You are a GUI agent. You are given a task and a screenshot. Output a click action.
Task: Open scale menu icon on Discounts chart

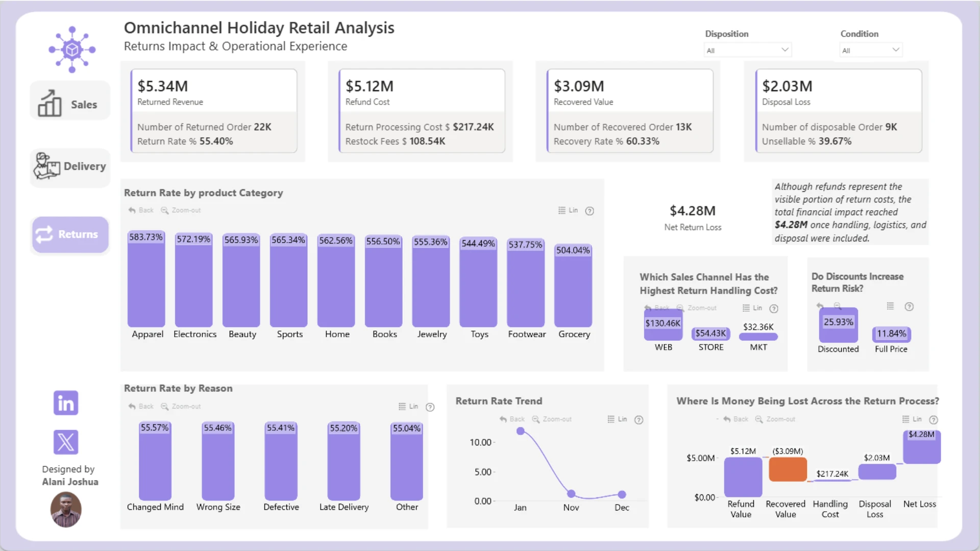pos(890,306)
